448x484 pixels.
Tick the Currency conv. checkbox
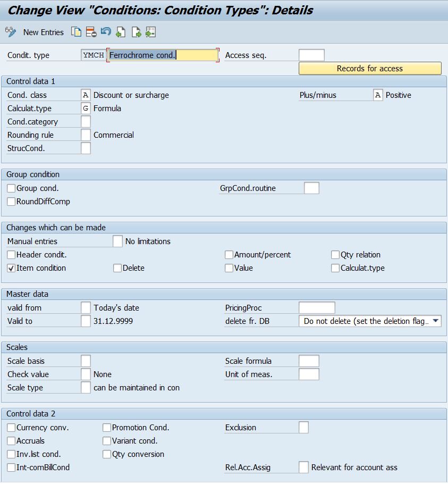coord(11,428)
